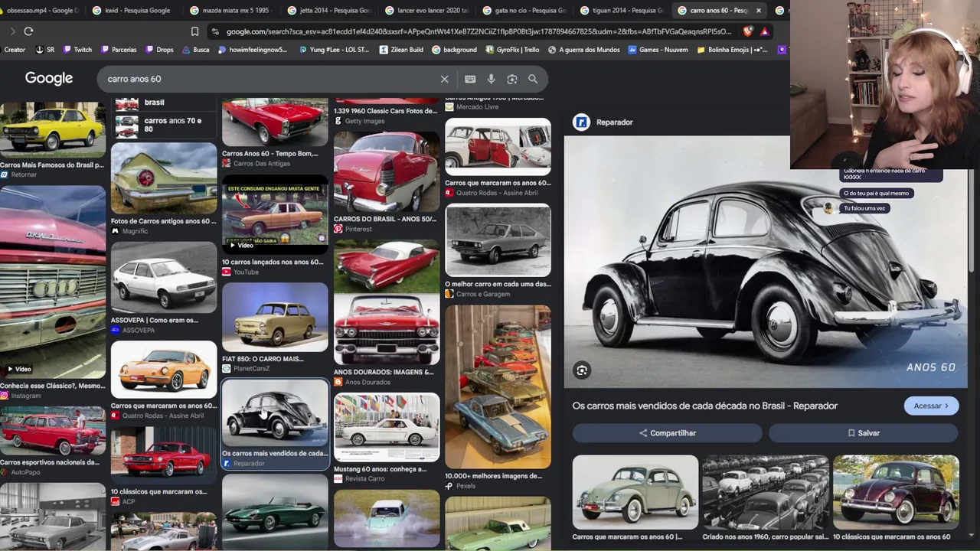980x551 pixels.
Task: Open Brave Rewards triangle icon
Action: click(765, 31)
